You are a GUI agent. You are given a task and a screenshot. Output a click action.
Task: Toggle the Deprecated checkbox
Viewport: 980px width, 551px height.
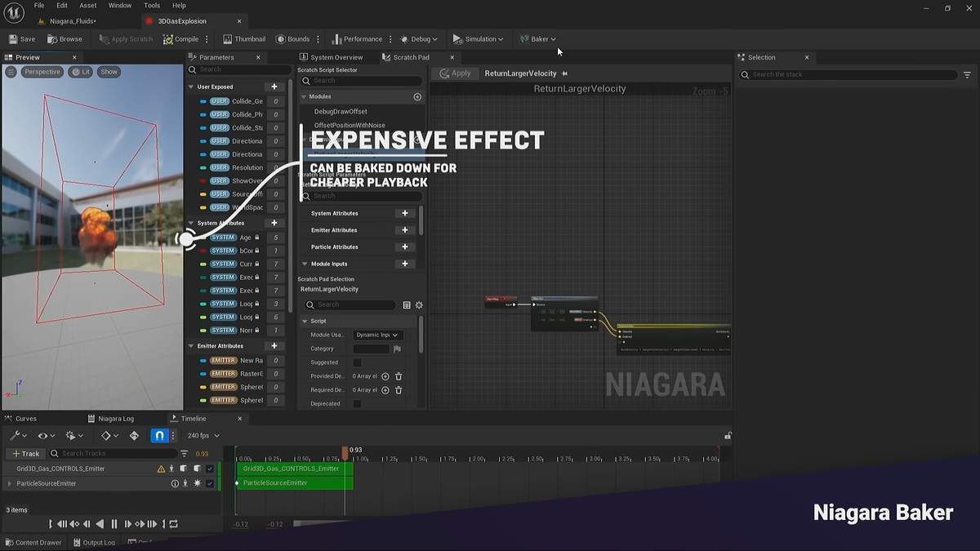click(x=357, y=404)
